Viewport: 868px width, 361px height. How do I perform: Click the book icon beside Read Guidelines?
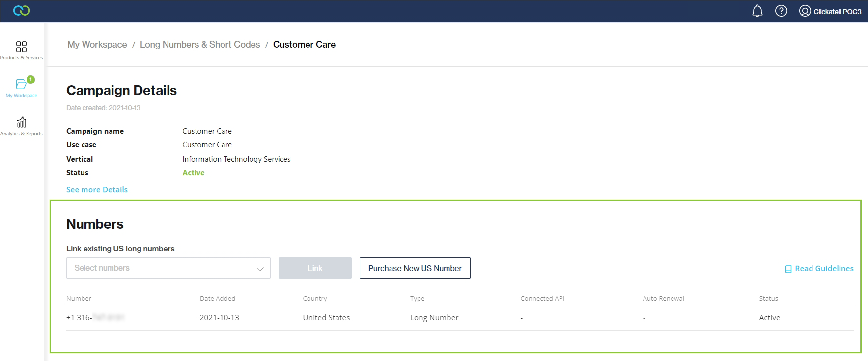coord(788,269)
